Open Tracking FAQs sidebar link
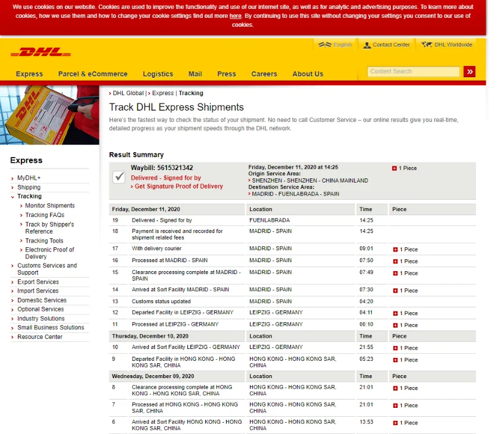Image resolution: width=504 pixels, height=434 pixels. tap(45, 215)
